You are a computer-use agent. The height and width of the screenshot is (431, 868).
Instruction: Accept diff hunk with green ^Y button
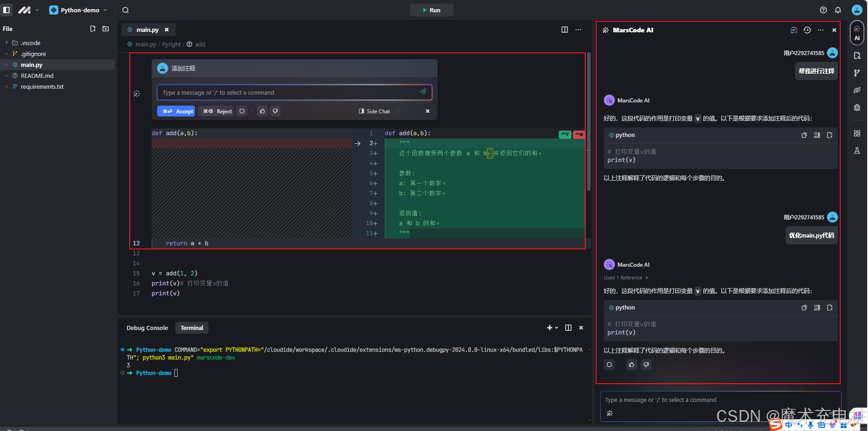click(x=565, y=134)
